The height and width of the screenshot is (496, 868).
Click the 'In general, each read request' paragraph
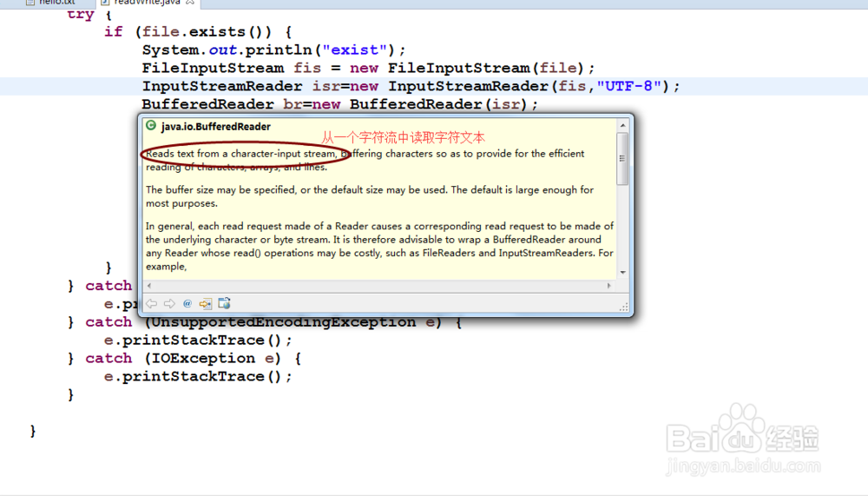pos(379,246)
